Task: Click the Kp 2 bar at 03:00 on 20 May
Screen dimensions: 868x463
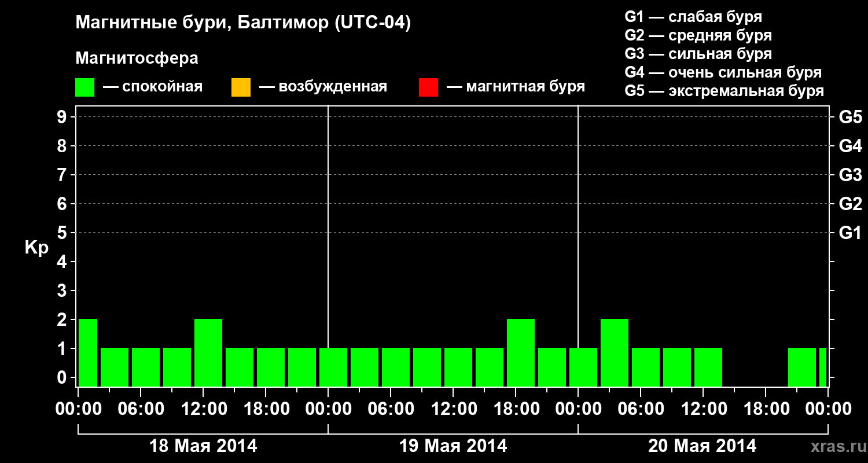Action: [x=615, y=352]
